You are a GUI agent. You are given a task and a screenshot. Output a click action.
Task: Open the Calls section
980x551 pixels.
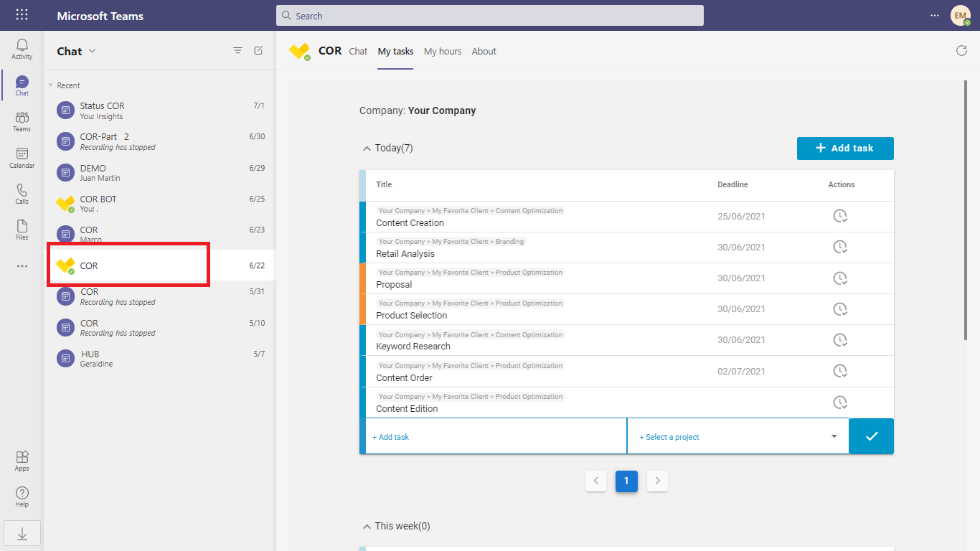[x=22, y=194]
